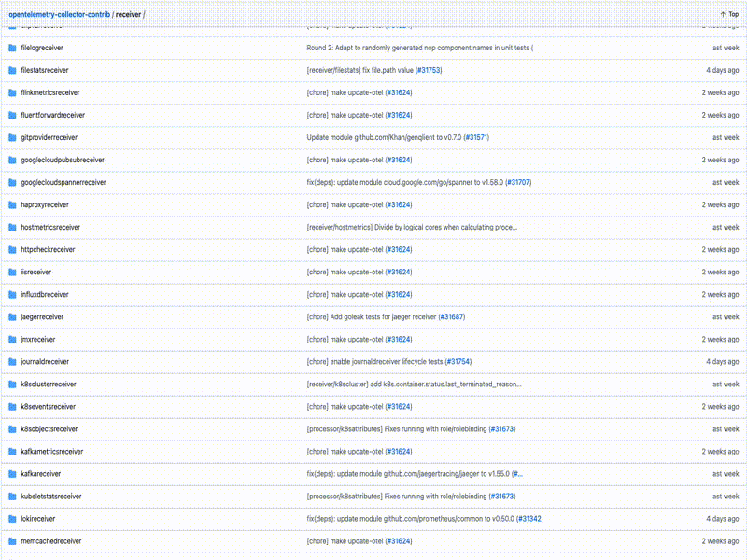Open the journald lifecycle tests commit message
Image resolution: width=747 pixels, height=560 pixels.
(374, 361)
